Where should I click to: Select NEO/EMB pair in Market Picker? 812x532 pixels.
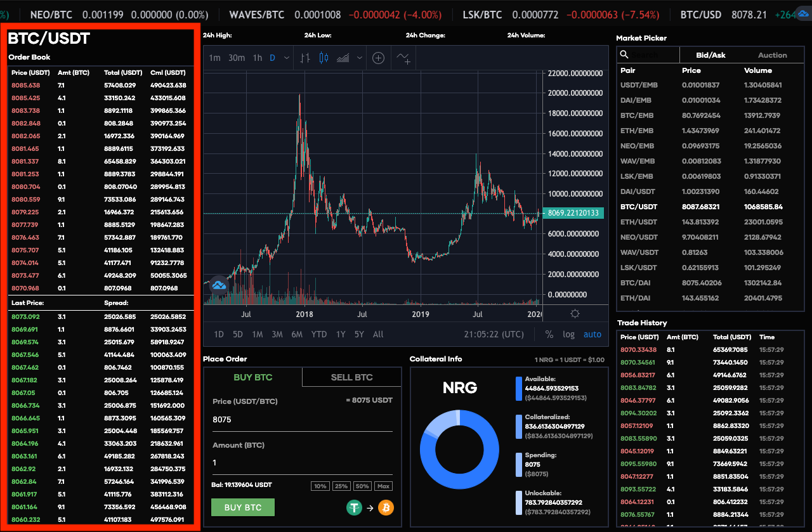click(x=710, y=146)
